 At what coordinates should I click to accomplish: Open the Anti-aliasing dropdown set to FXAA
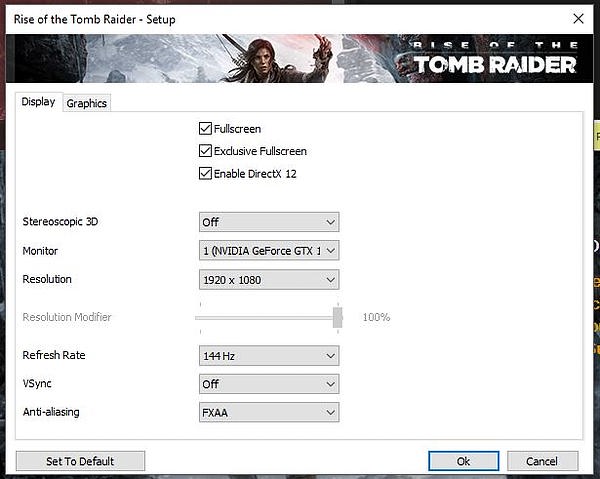tap(269, 412)
